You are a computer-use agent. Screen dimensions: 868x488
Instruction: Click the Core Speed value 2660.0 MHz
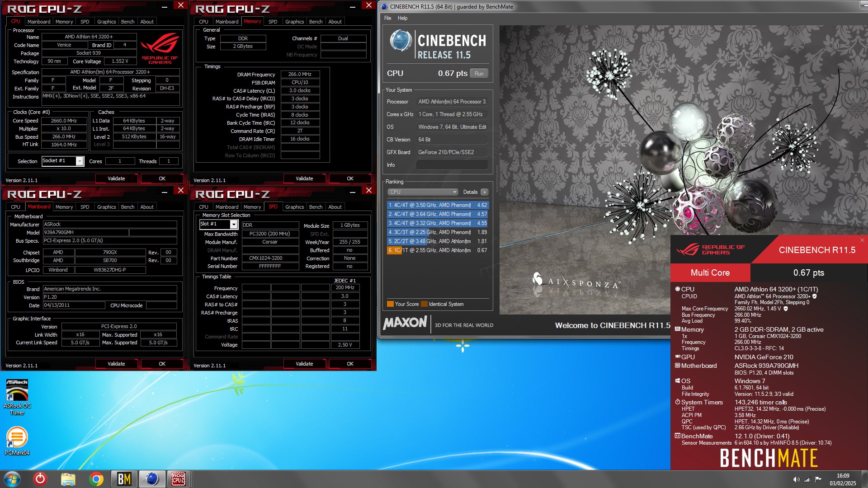(64, 121)
